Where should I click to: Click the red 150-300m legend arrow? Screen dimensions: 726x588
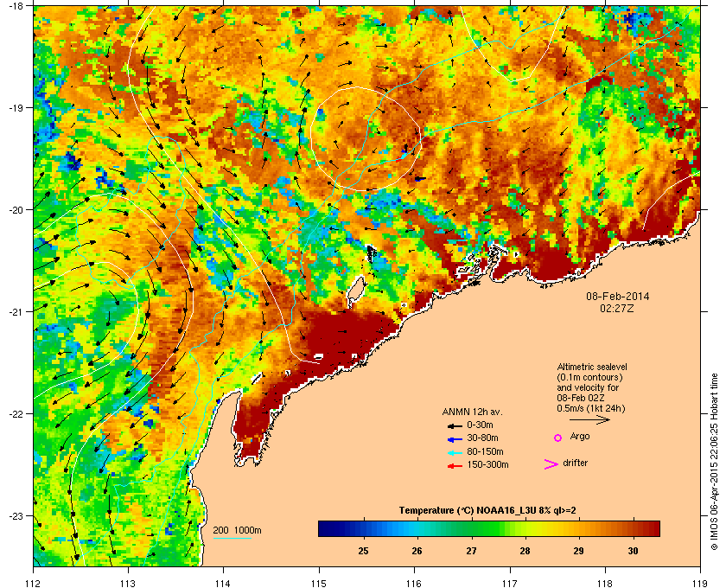click(x=455, y=466)
